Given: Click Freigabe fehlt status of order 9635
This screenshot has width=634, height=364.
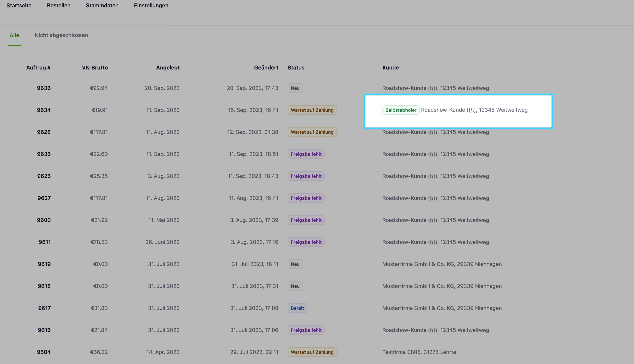Looking at the screenshot, I should 306,154.
